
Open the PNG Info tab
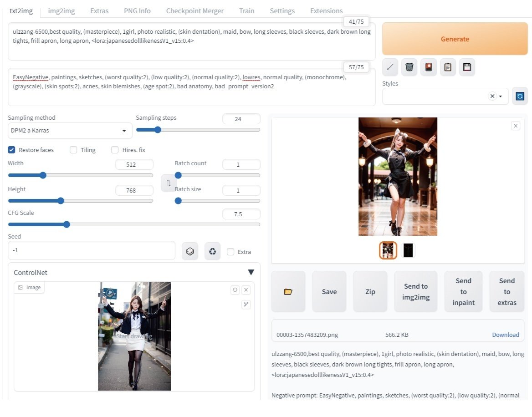tap(137, 11)
